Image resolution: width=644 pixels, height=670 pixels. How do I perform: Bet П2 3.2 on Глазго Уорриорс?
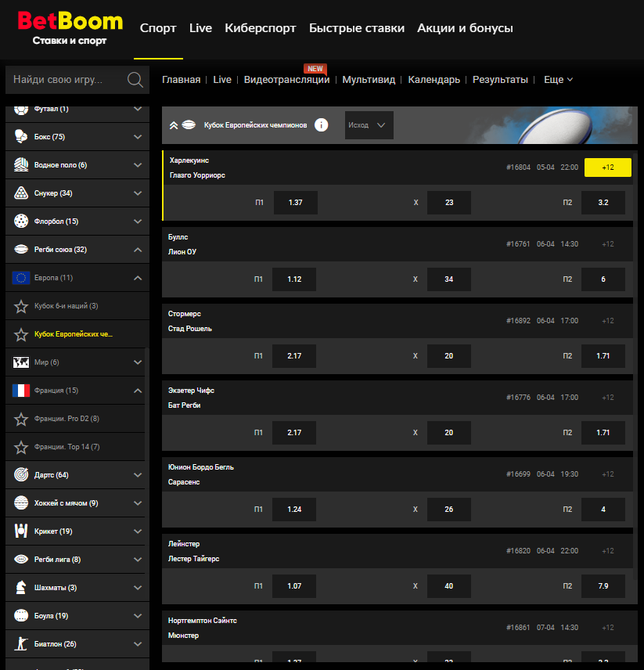[603, 203]
